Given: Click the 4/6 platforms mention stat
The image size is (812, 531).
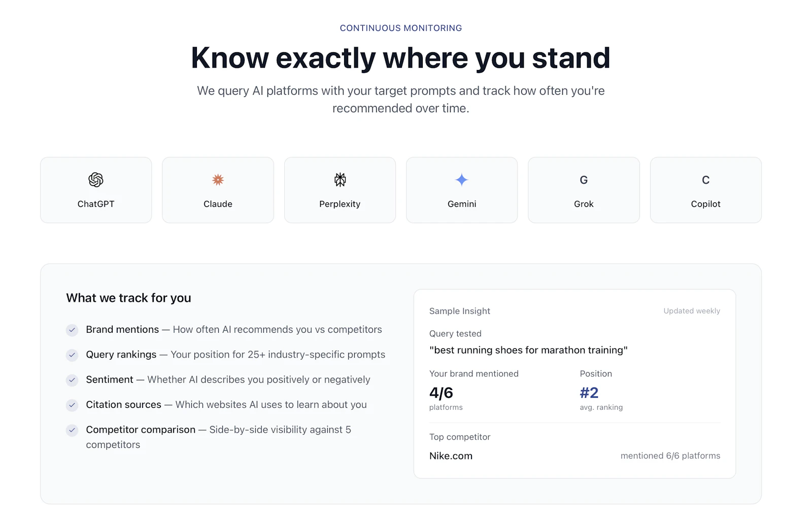Looking at the screenshot, I should pos(441,393).
